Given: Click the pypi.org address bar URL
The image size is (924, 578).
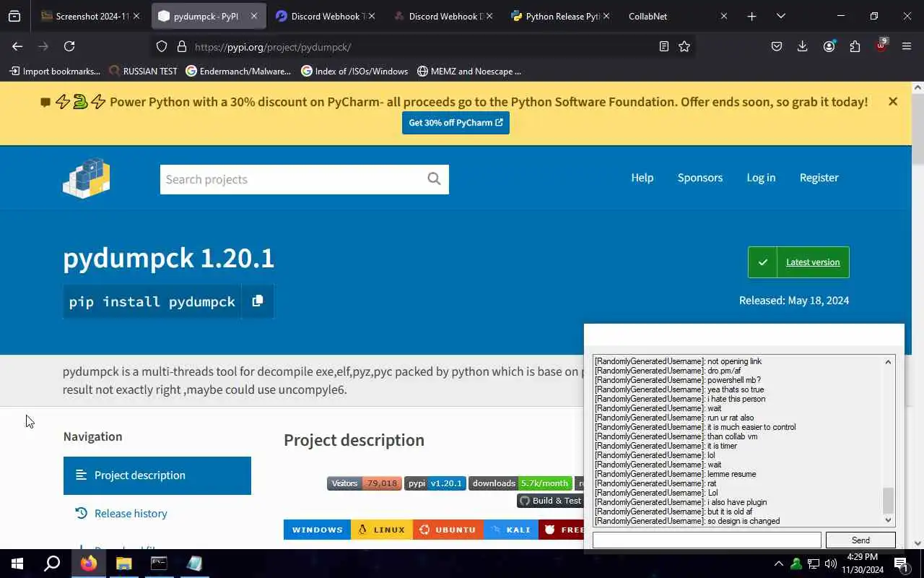Looking at the screenshot, I should 273,46.
